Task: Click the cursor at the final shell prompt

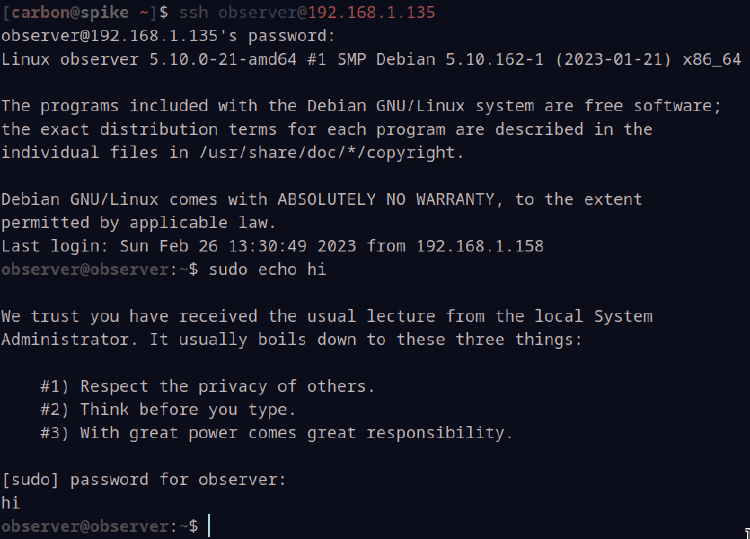Action: (209, 526)
